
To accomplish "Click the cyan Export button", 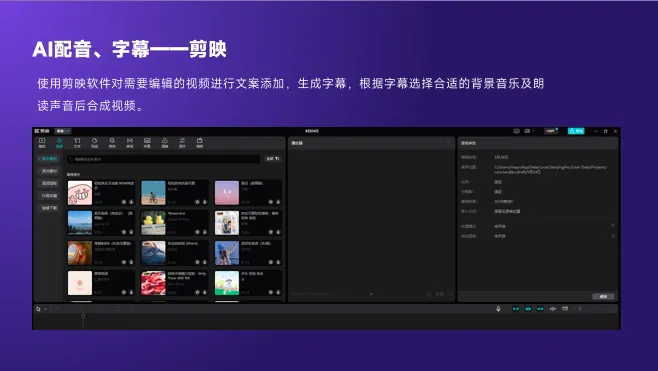I will (576, 131).
